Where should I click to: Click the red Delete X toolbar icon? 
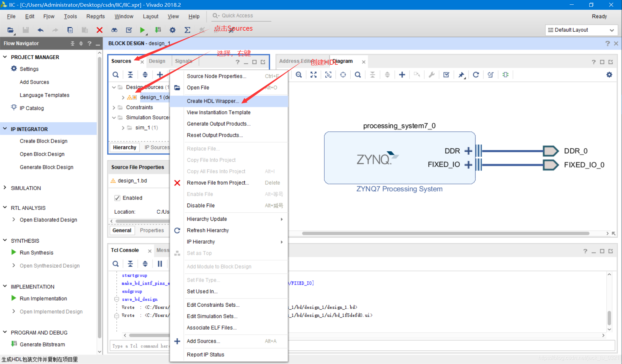(100, 30)
